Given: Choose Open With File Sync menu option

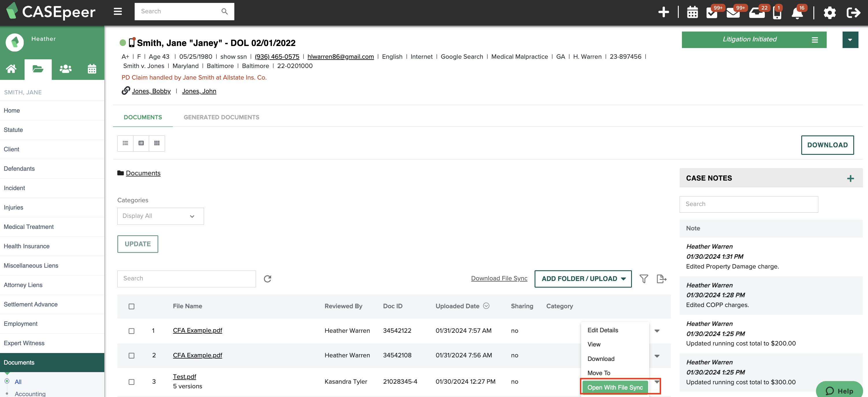Looking at the screenshot, I should coord(615,387).
